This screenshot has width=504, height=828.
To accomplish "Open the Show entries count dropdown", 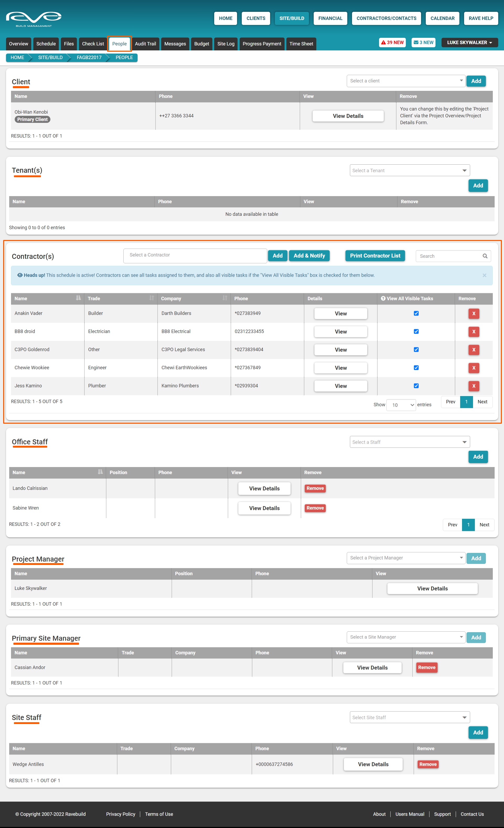I will (401, 405).
